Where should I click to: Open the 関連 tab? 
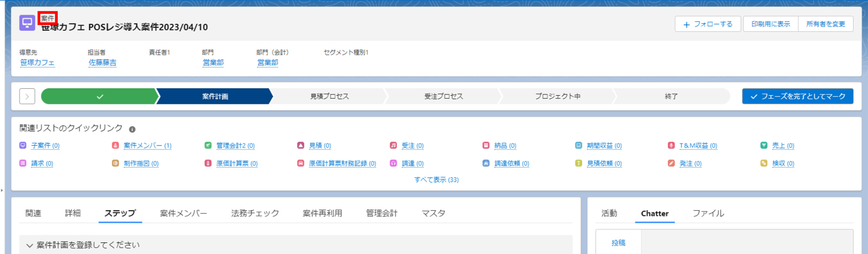pyautogui.click(x=33, y=213)
